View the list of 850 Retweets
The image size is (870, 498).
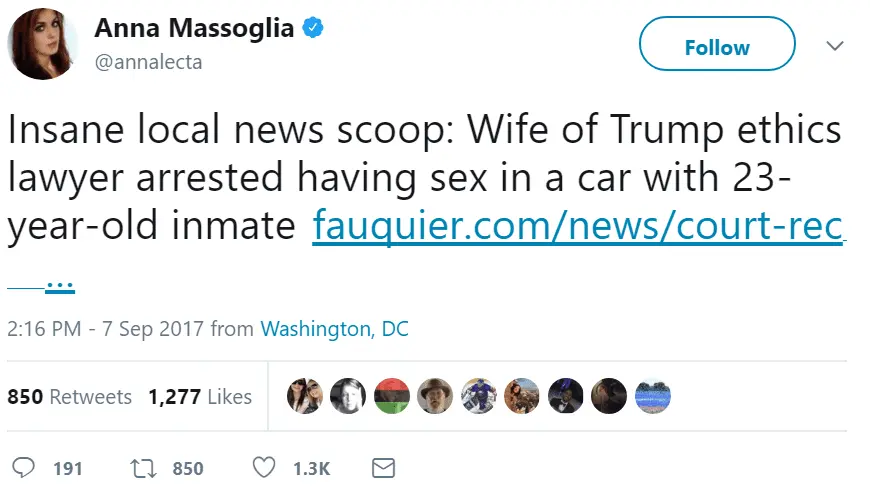69,397
